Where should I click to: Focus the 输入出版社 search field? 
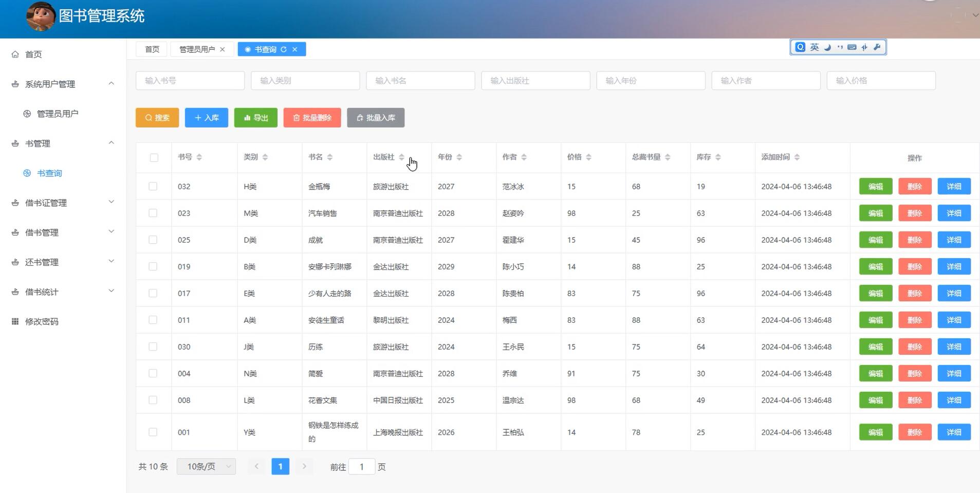pyautogui.click(x=535, y=81)
